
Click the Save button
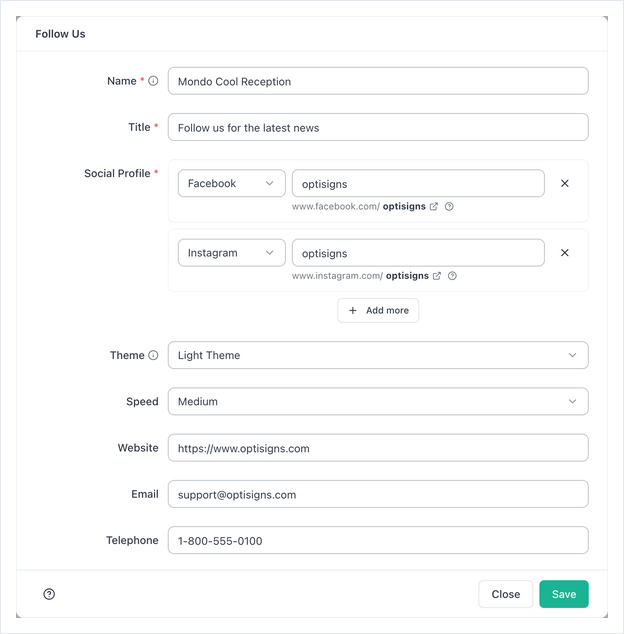click(564, 594)
